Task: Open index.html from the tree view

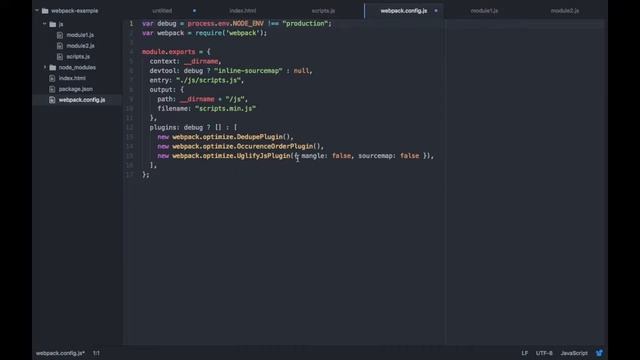Action: pos(72,78)
